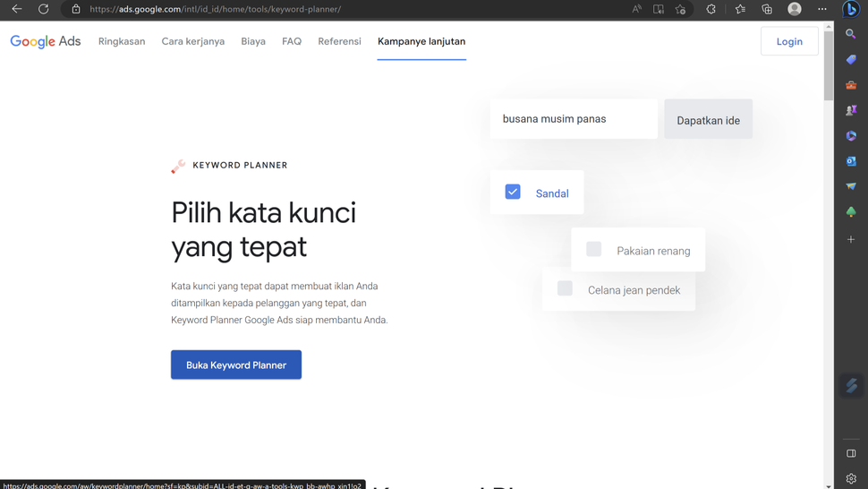Open the Ringkasan nav item
Viewport: 868px width, 489px height.
[122, 41]
